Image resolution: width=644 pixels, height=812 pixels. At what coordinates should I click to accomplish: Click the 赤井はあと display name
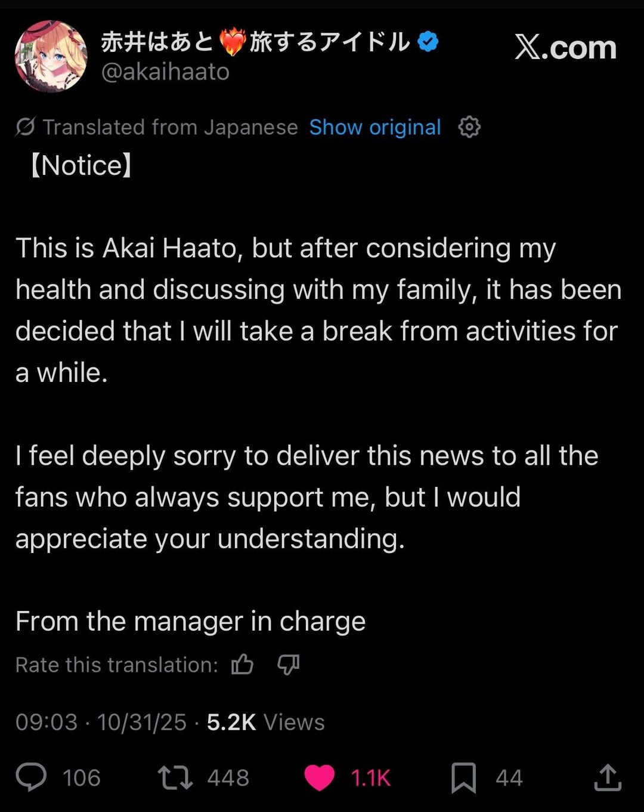(x=157, y=42)
